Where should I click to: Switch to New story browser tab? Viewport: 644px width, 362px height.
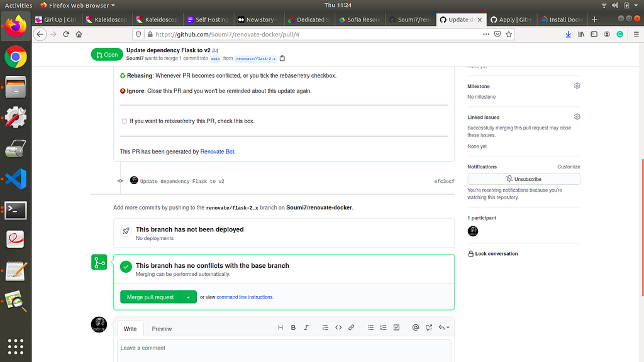click(258, 19)
